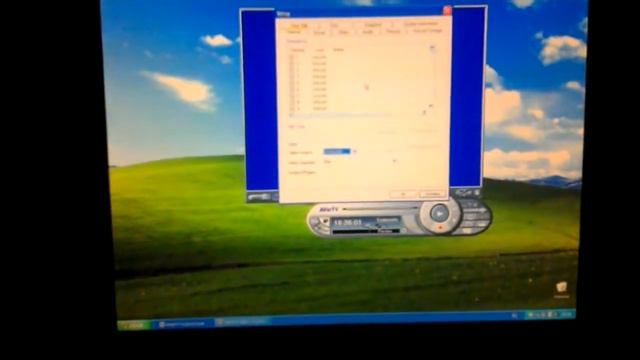640x360 pixels.
Task: Click the seek bar beside the AVerTV logo
Action: 380,209
